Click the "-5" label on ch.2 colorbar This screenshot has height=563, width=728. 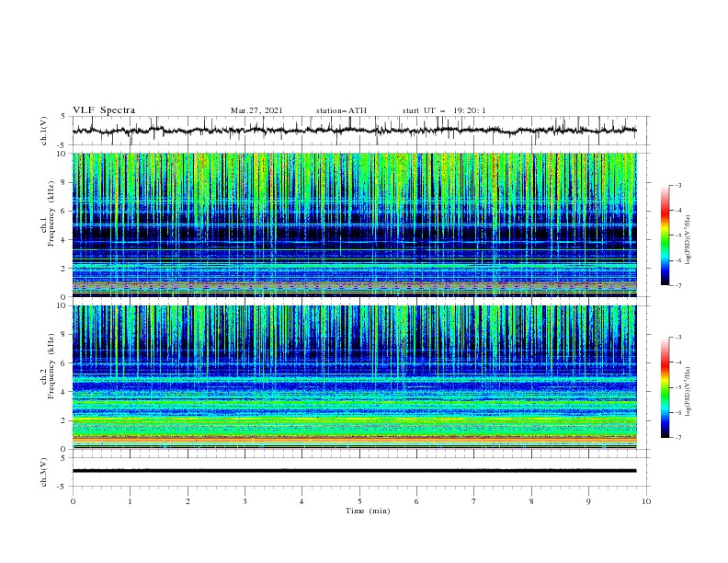click(677, 387)
